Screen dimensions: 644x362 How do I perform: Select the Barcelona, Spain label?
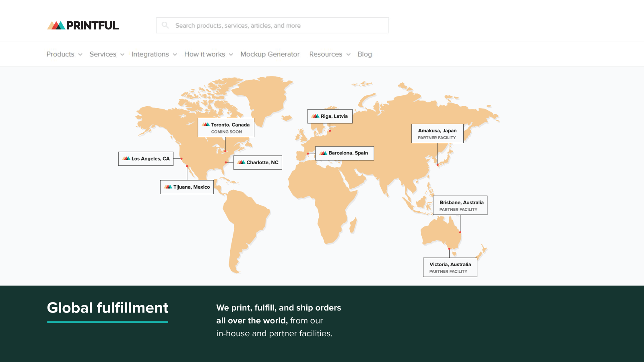pyautogui.click(x=345, y=153)
